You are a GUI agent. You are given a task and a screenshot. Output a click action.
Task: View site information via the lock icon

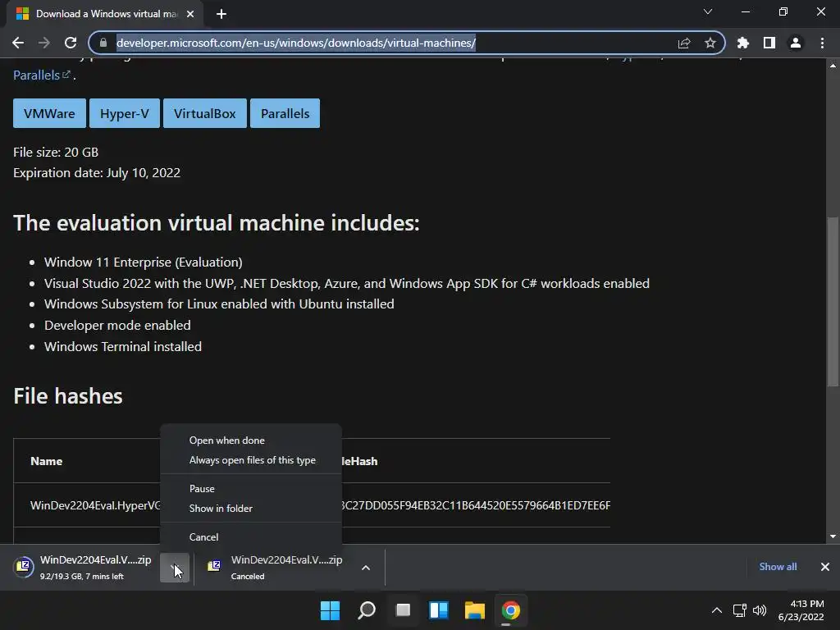(x=103, y=43)
